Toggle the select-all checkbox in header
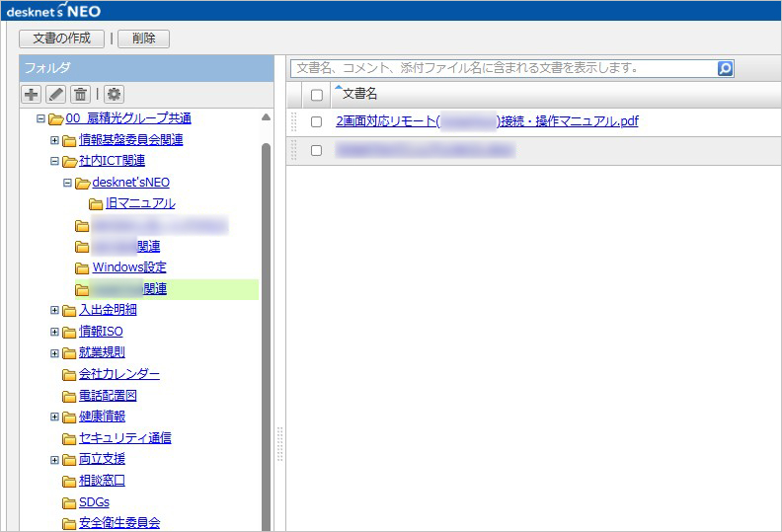 click(x=316, y=95)
